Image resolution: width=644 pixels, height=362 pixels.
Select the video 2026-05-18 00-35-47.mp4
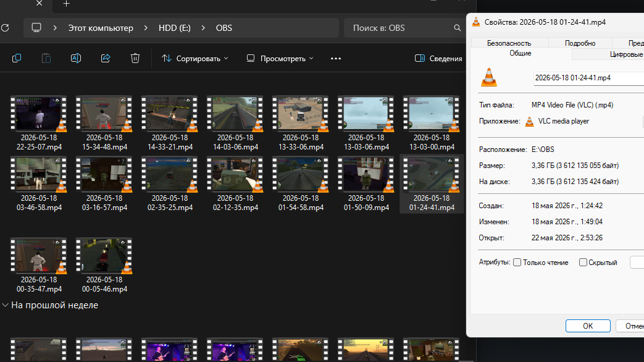[x=39, y=266]
